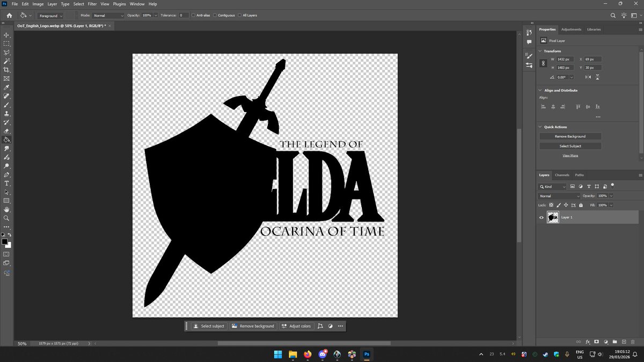Viewport: 644px width, 362px height.
Task: Select the Clone Stamp tool
Action: pyautogui.click(x=6, y=114)
